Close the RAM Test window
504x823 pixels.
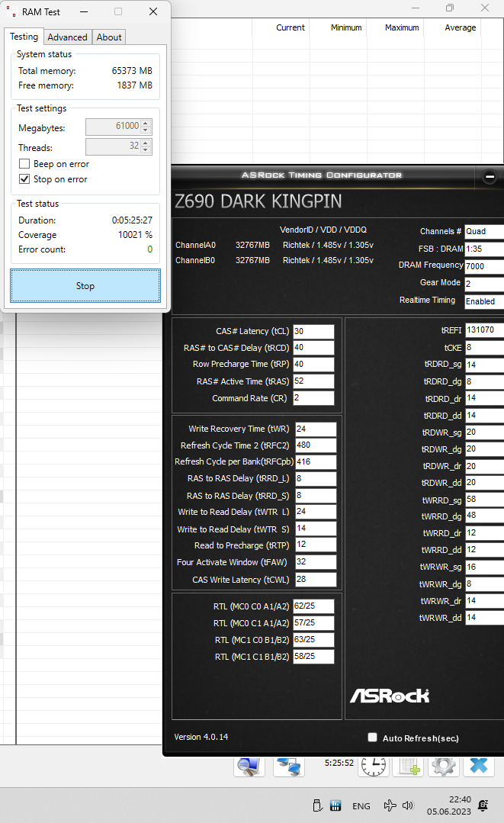(153, 11)
